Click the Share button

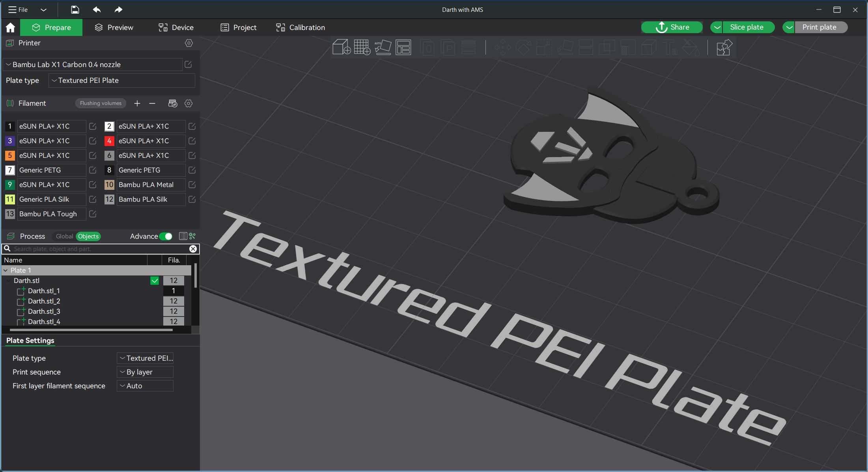click(672, 27)
